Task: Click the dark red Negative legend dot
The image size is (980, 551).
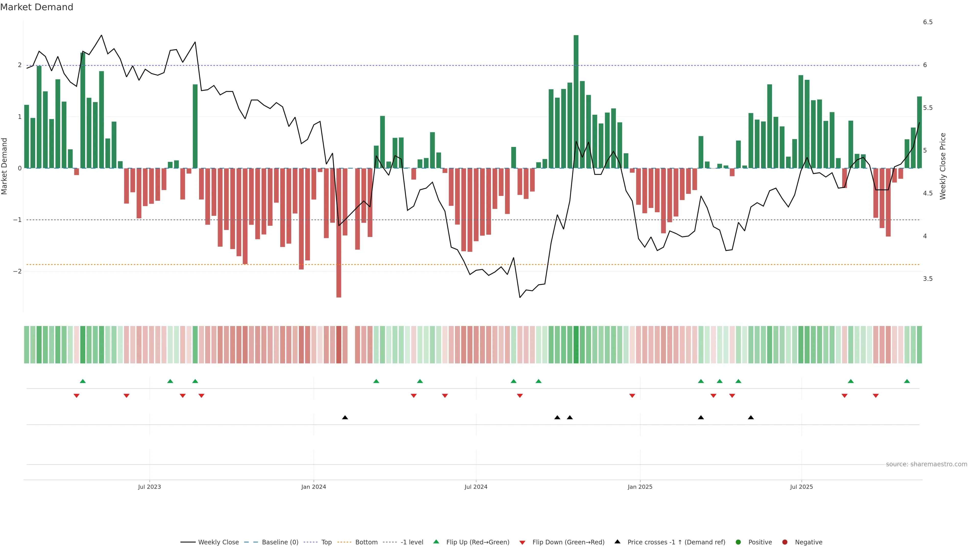Action: tap(785, 542)
